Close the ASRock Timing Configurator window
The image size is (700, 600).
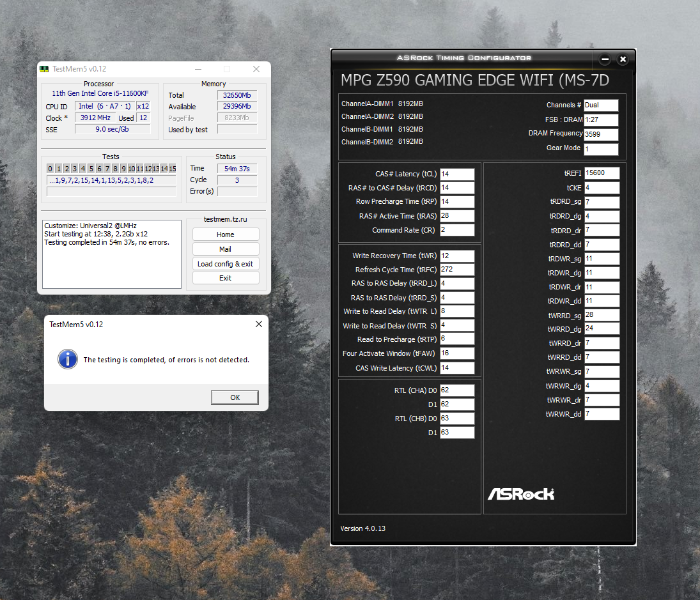pos(623,59)
